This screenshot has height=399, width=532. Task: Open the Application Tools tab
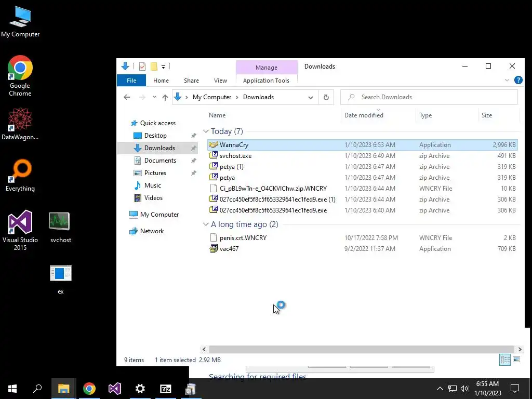click(267, 81)
